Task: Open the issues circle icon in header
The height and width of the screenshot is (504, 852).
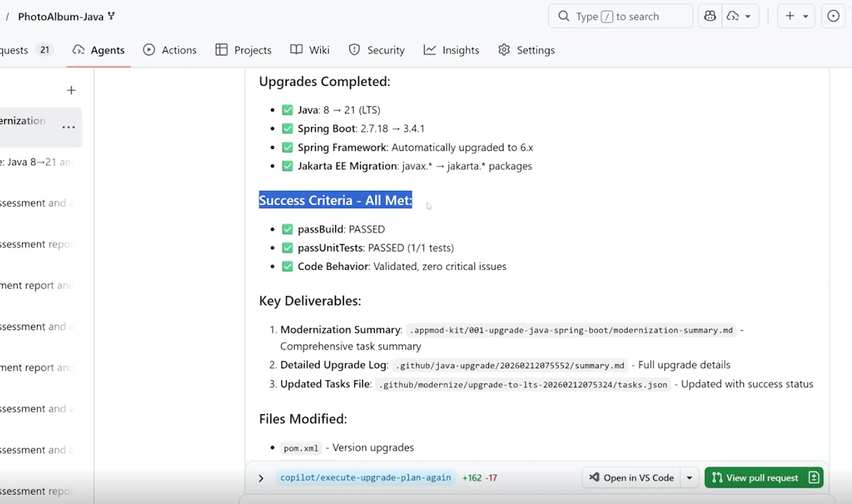Action: (x=834, y=16)
